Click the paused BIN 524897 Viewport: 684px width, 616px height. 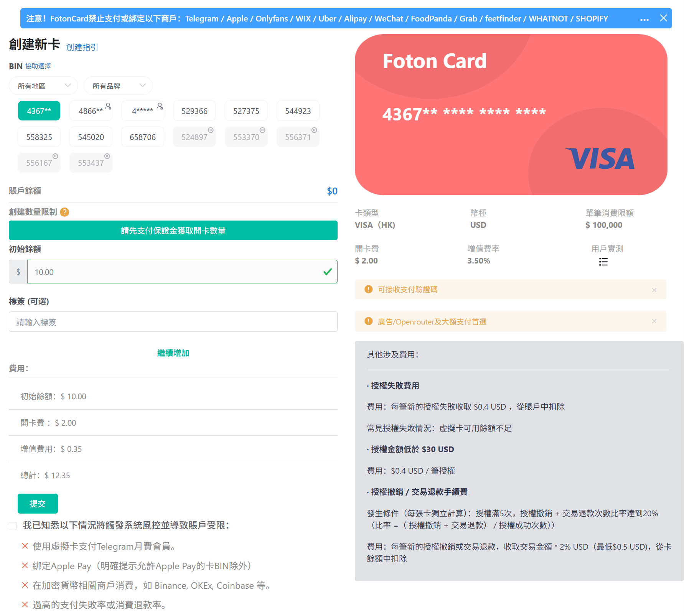pyautogui.click(x=194, y=137)
